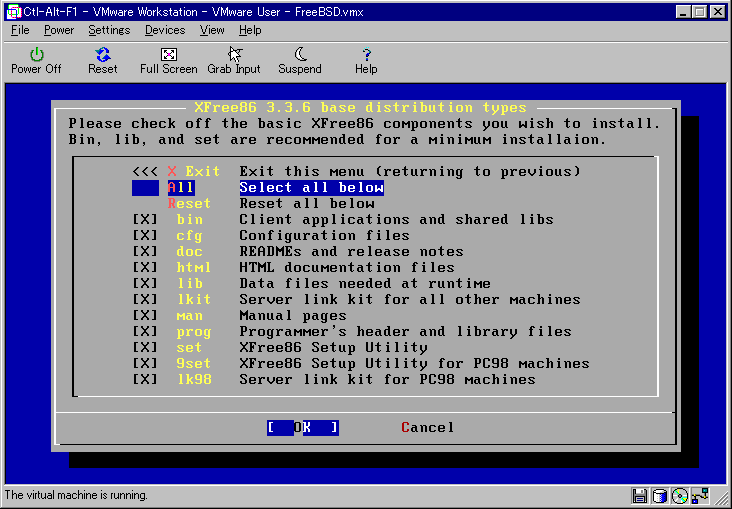
Task: Click the Reset toolbar icon
Action: point(103,61)
